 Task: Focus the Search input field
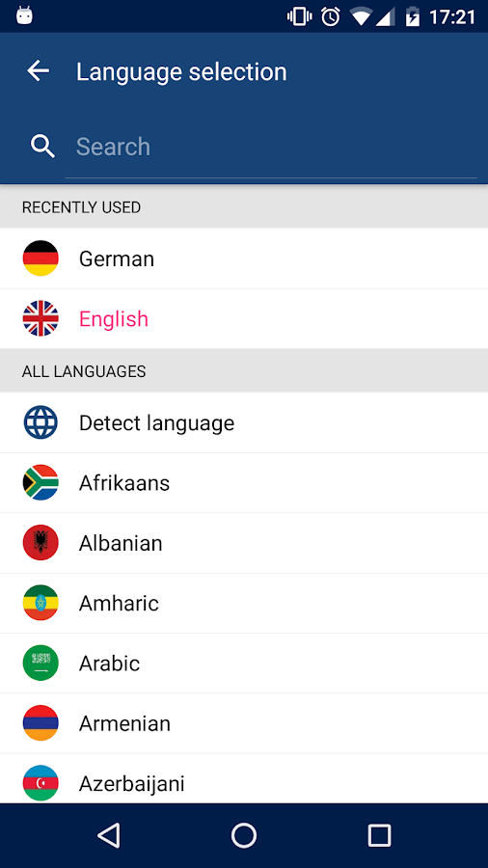[x=271, y=147]
